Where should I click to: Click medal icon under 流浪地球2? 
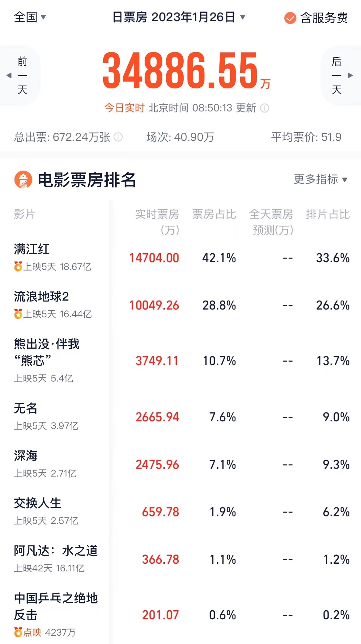click(x=18, y=314)
